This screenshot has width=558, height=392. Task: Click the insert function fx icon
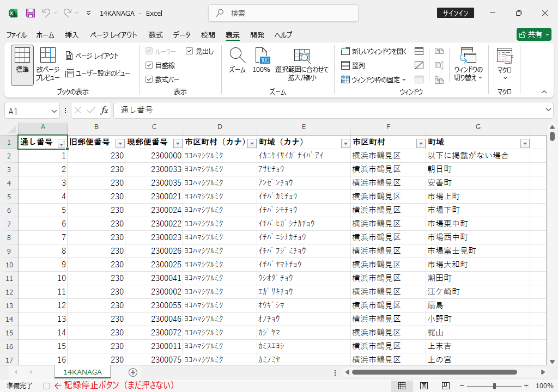(104, 111)
